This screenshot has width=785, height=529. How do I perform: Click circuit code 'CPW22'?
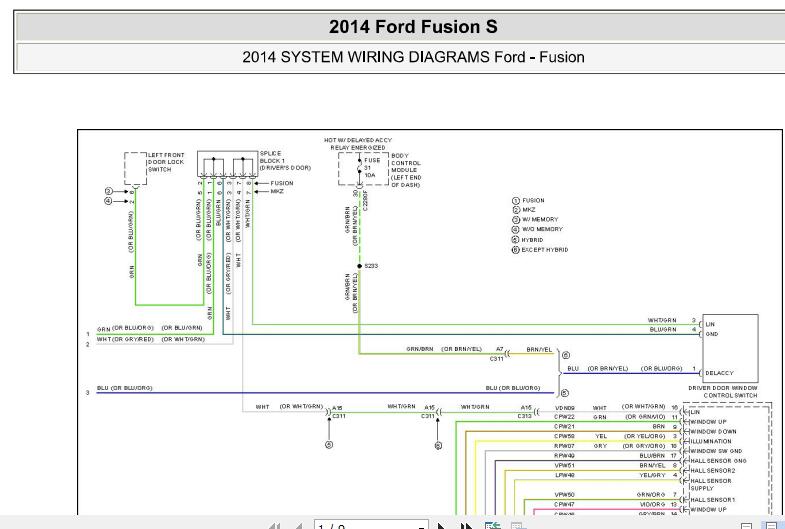click(564, 416)
